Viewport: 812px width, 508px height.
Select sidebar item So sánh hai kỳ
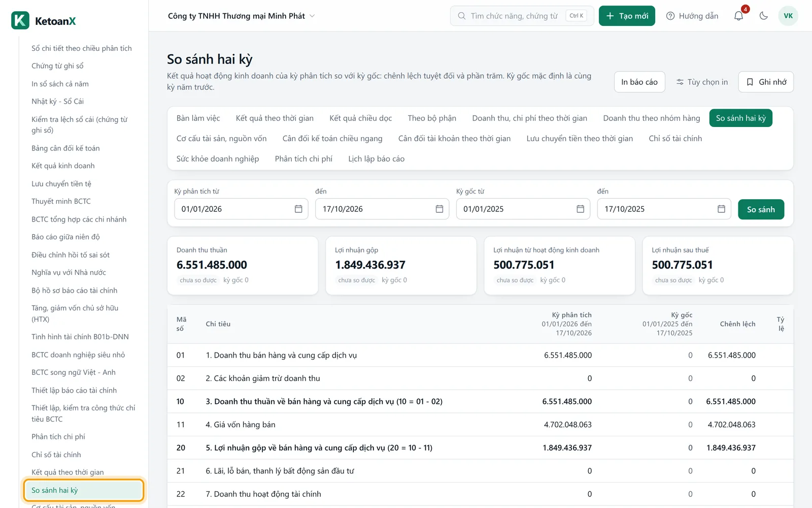point(84,490)
